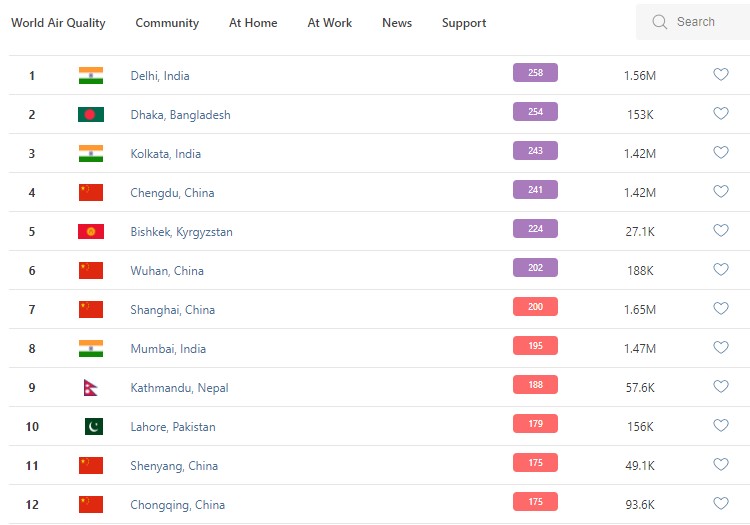Viewport: 750px width, 525px height.
Task: Open Shanghai, China air quality page
Action: tap(172, 310)
